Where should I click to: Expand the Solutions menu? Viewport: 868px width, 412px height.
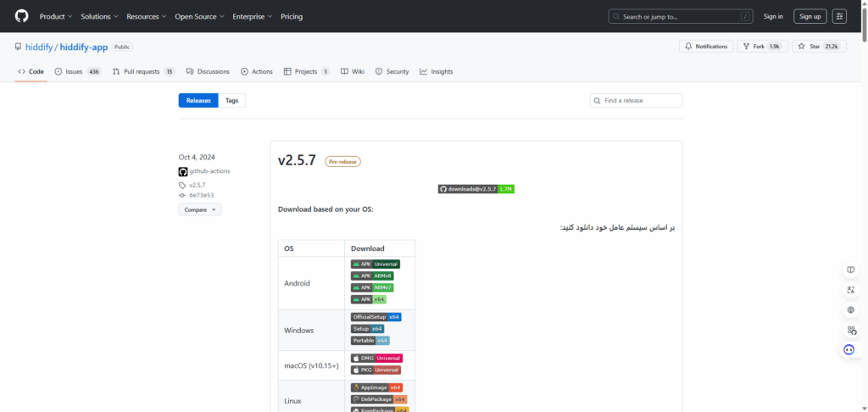click(99, 17)
